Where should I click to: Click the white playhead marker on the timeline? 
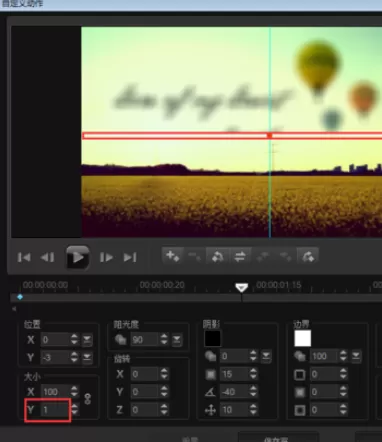tap(241, 288)
